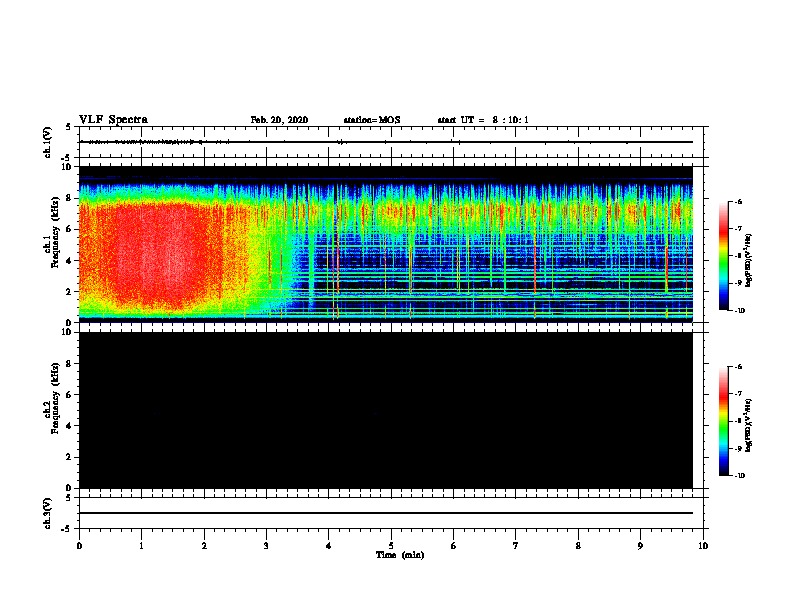Click the "ch.3(V)" waveform axis label
792x612 pixels.
(48, 513)
